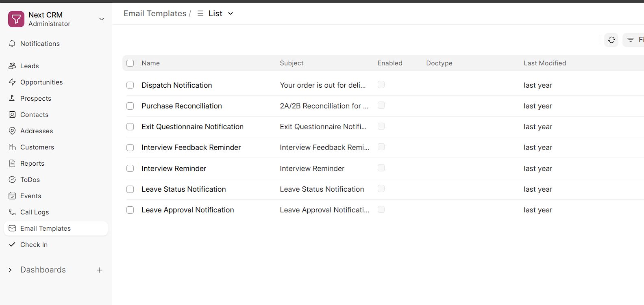Click the Prospects icon in sidebar
This screenshot has height=305, width=644.
[x=12, y=98]
